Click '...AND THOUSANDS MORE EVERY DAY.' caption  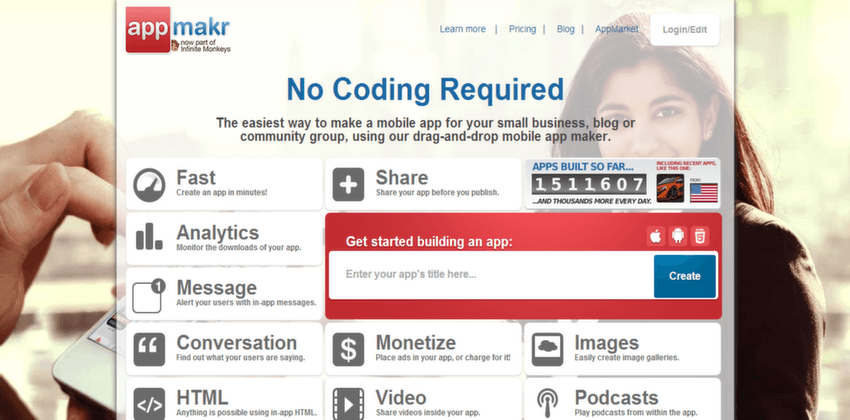591,201
